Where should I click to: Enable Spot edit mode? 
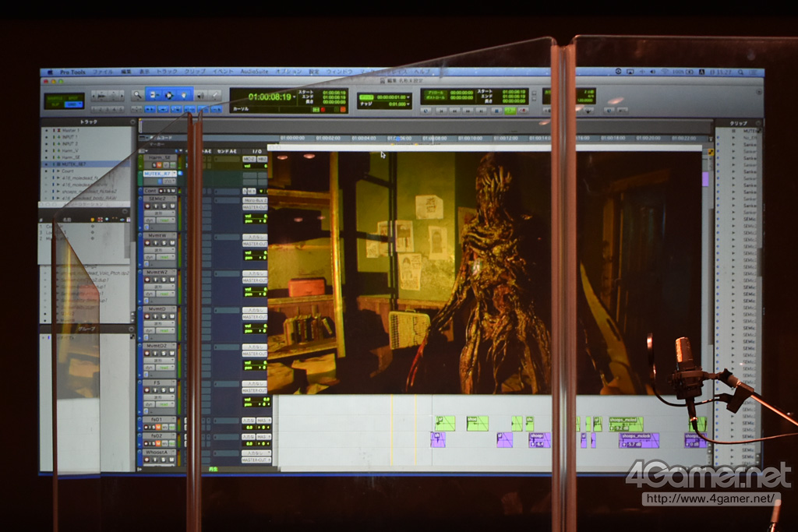pos(73,97)
